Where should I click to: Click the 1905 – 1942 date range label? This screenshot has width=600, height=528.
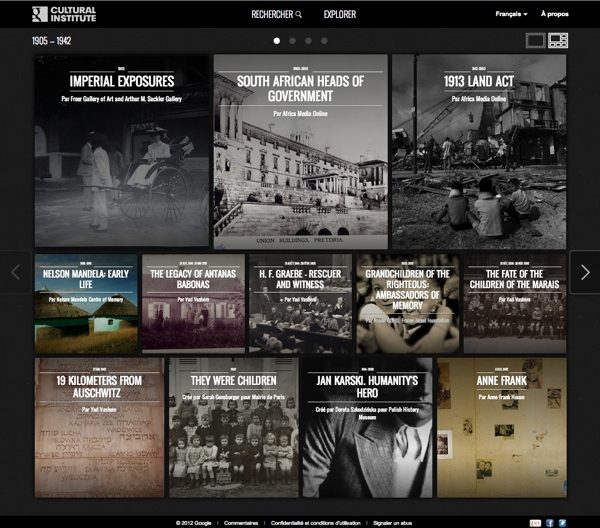coord(52,41)
